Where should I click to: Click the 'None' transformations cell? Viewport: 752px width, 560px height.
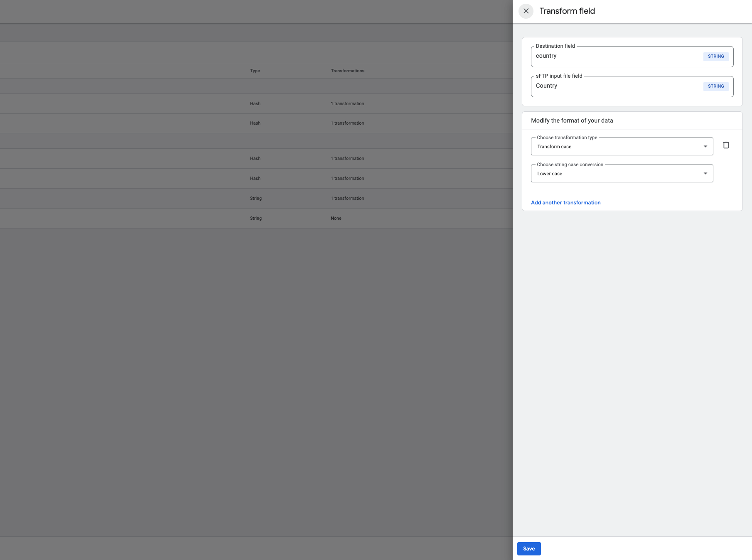tap(336, 219)
